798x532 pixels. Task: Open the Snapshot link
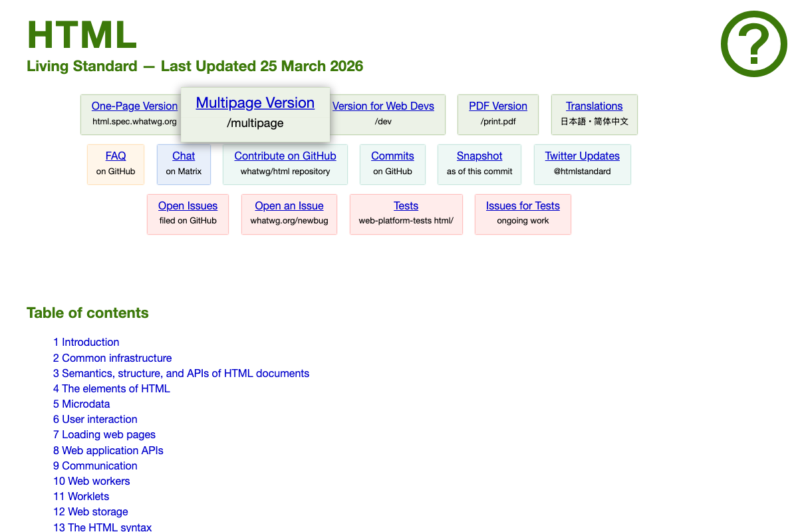coord(479,156)
